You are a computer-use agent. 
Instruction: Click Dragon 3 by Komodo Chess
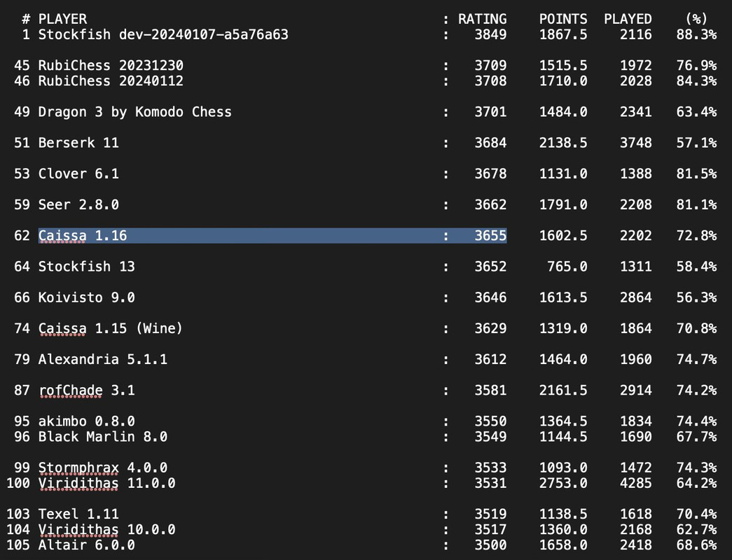pyautogui.click(x=135, y=112)
